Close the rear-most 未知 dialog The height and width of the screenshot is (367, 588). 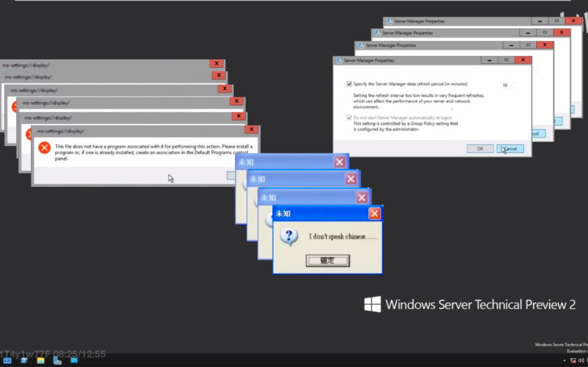[x=340, y=162]
